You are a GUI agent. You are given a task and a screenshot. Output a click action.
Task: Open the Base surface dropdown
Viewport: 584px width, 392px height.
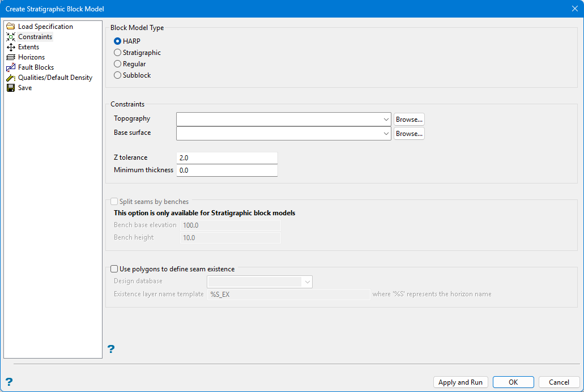coord(386,134)
